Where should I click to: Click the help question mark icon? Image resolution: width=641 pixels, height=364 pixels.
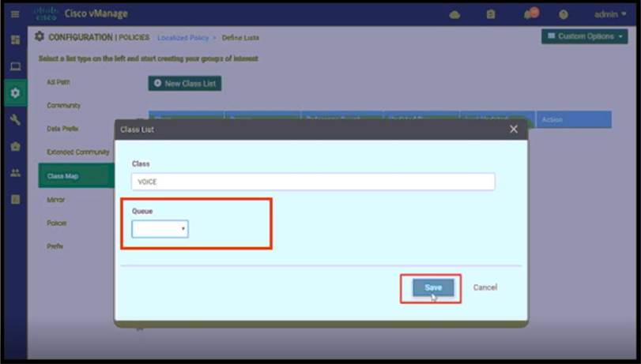564,14
